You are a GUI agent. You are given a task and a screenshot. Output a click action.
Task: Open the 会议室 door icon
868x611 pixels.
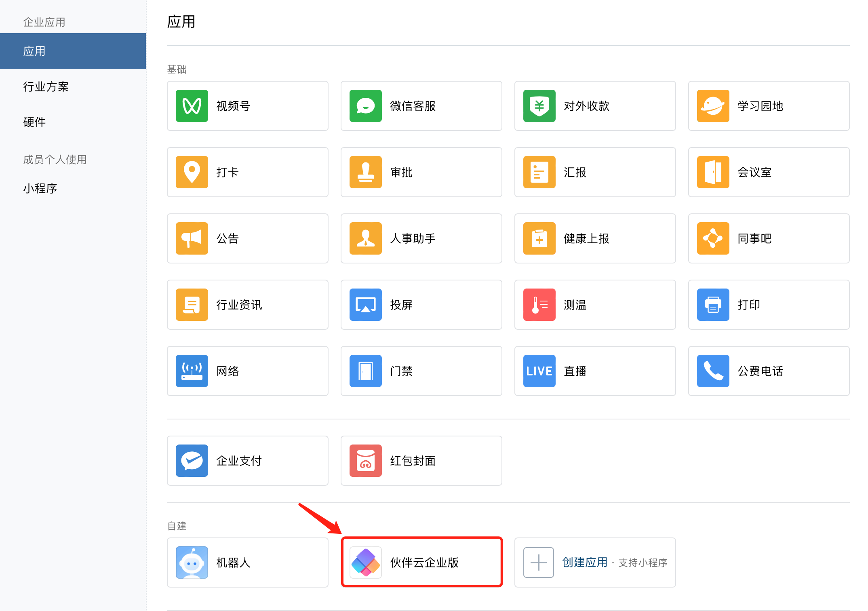click(713, 172)
